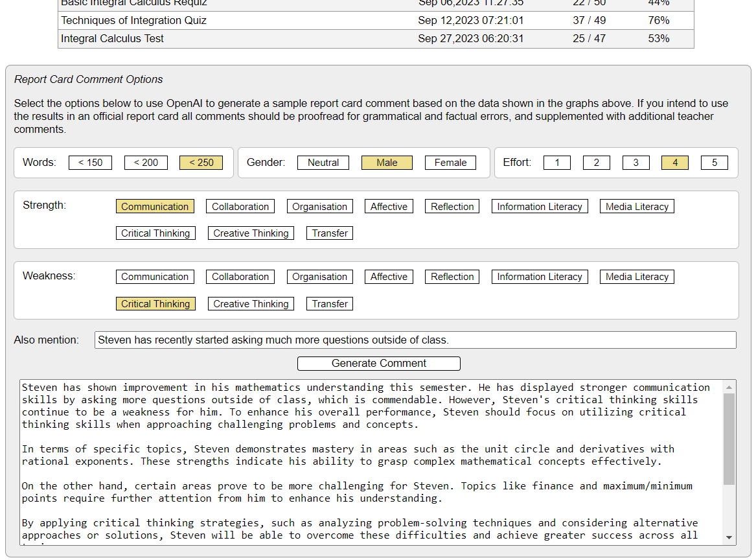Click the 37 / 49 marks cell
The width and height of the screenshot is (756, 560).
[589, 20]
